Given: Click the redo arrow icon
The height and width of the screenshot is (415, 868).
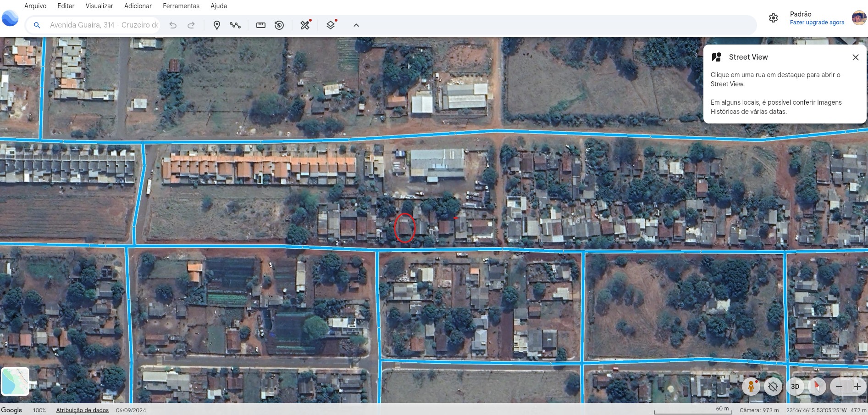Looking at the screenshot, I should [x=191, y=25].
